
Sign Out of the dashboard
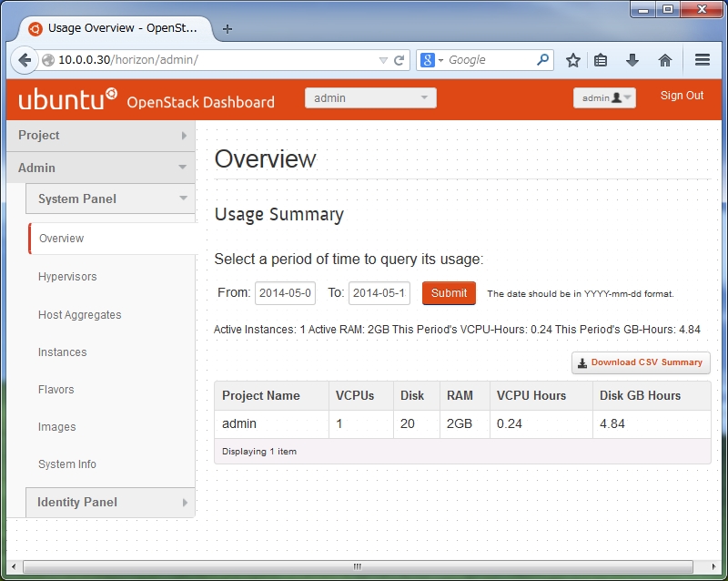681,95
